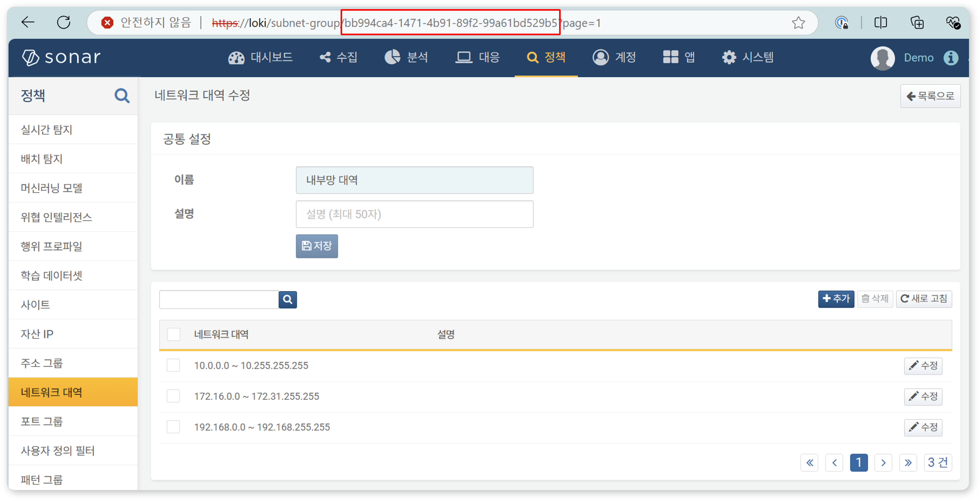Click the red not-secure warning icon
980x501 pixels.
click(x=107, y=23)
